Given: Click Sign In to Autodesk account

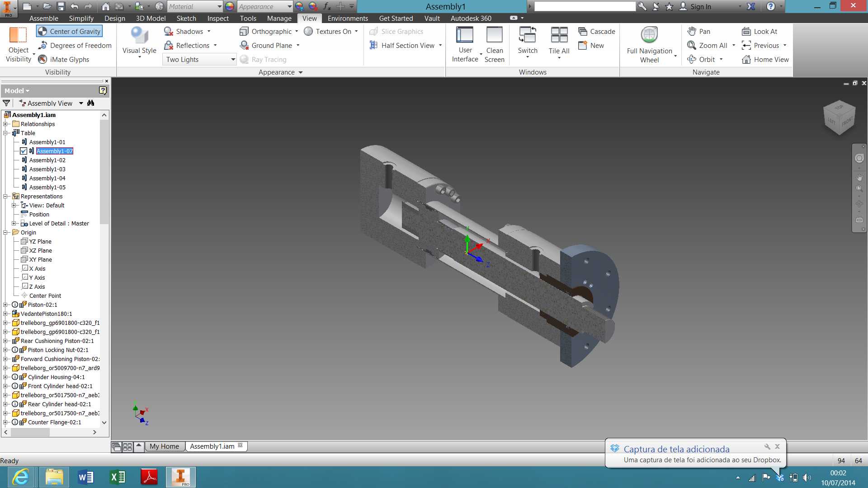Looking at the screenshot, I should 700,6.
